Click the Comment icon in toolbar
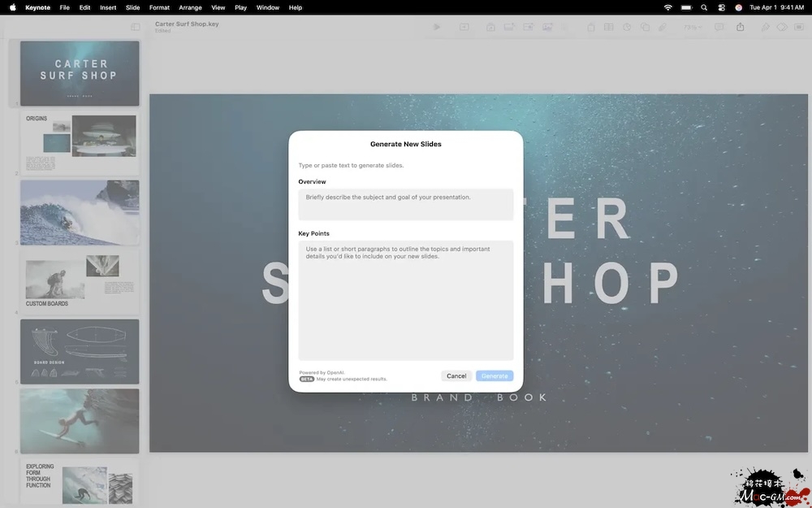The image size is (812, 508). click(x=719, y=27)
